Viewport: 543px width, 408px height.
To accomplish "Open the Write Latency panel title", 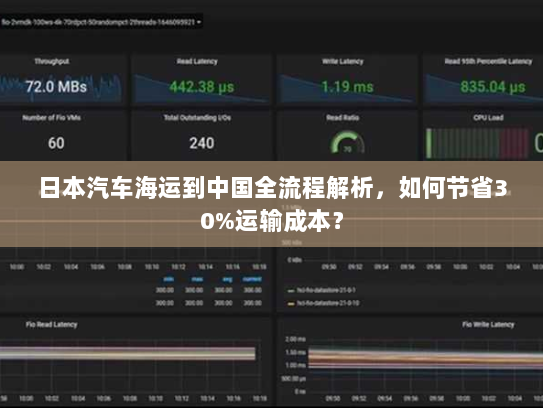I will tap(342, 61).
